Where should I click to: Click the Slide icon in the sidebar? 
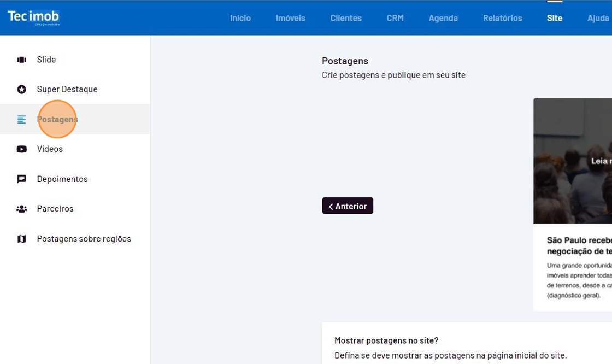22,60
